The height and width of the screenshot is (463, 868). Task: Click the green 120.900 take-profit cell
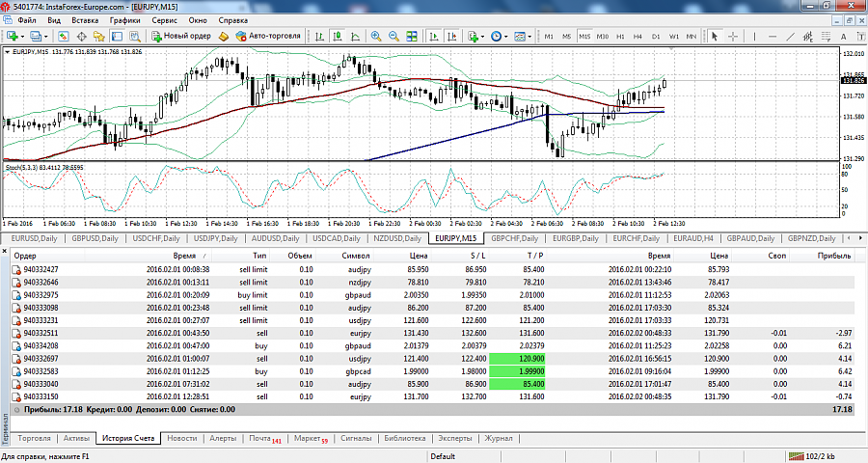click(x=517, y=359)
